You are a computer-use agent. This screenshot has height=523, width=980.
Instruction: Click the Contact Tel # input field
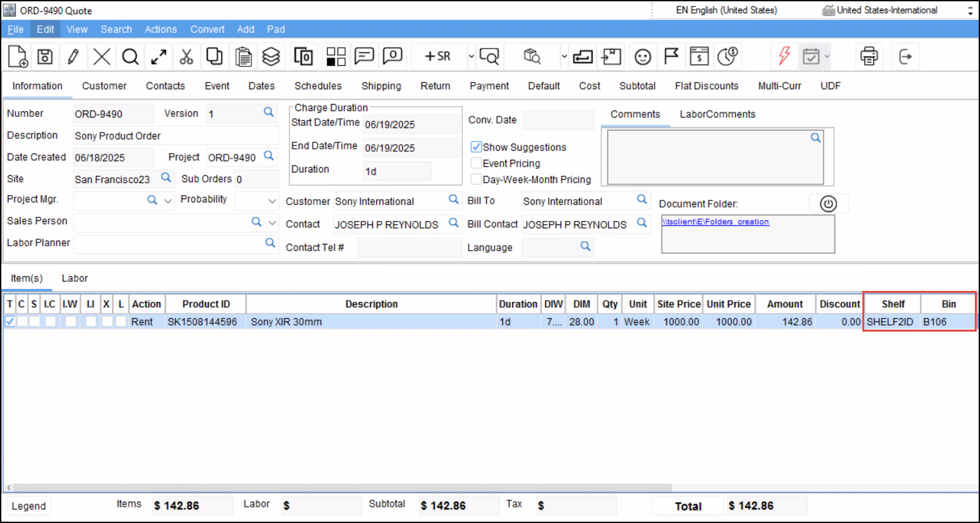coord(409,248)
